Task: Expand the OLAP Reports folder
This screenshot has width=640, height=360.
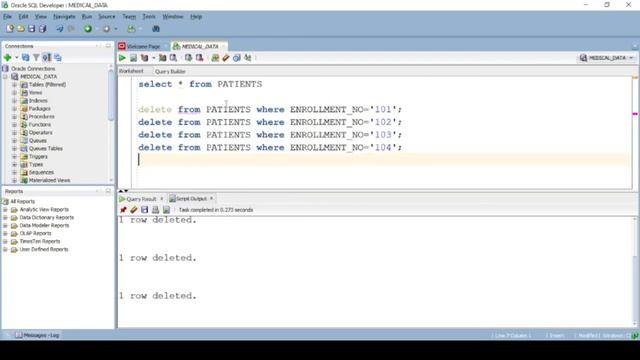Action: click(x=5, y=233)
